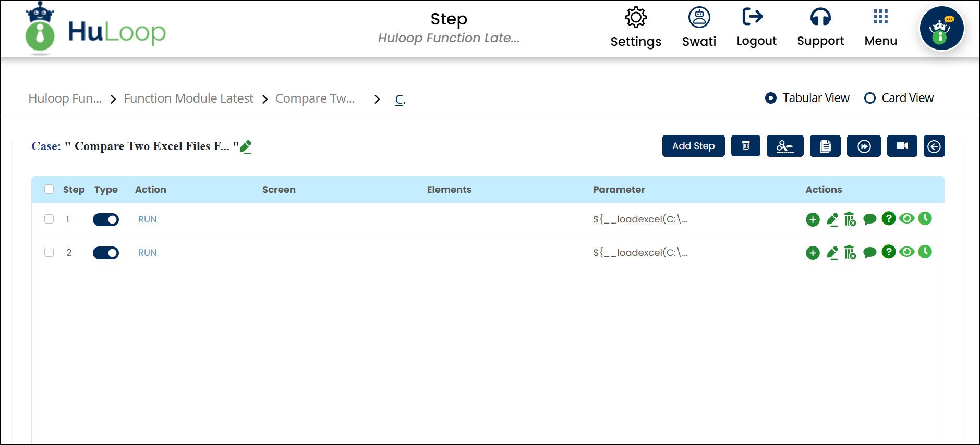Open comment bubble for step 2

[x=869, y=253]
